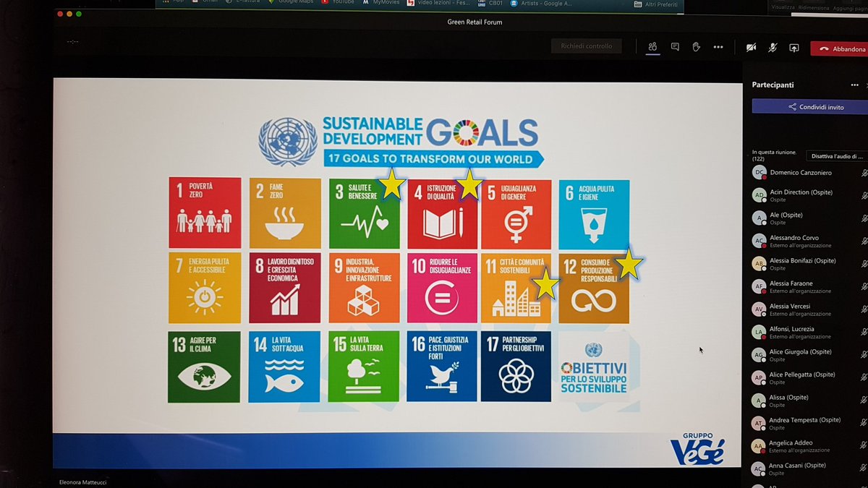
Task: Open the CB01 bookmark in browser
Action: click(490, 4)
